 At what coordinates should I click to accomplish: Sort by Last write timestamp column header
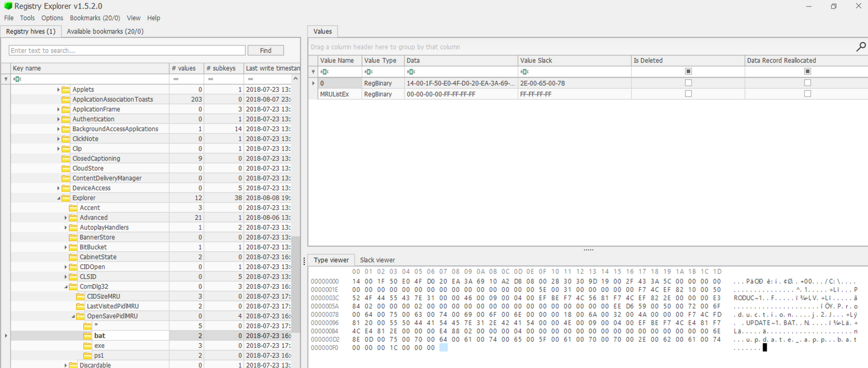coord(272,68)
